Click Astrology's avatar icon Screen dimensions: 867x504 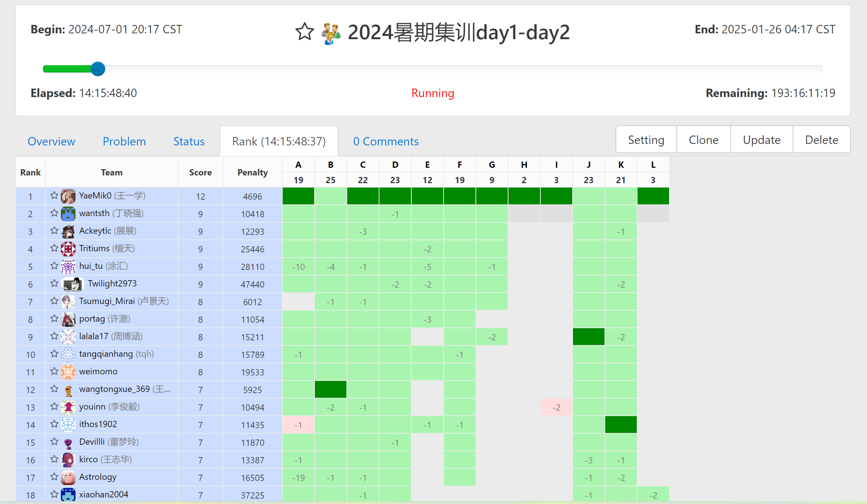(x=68, y=477)
